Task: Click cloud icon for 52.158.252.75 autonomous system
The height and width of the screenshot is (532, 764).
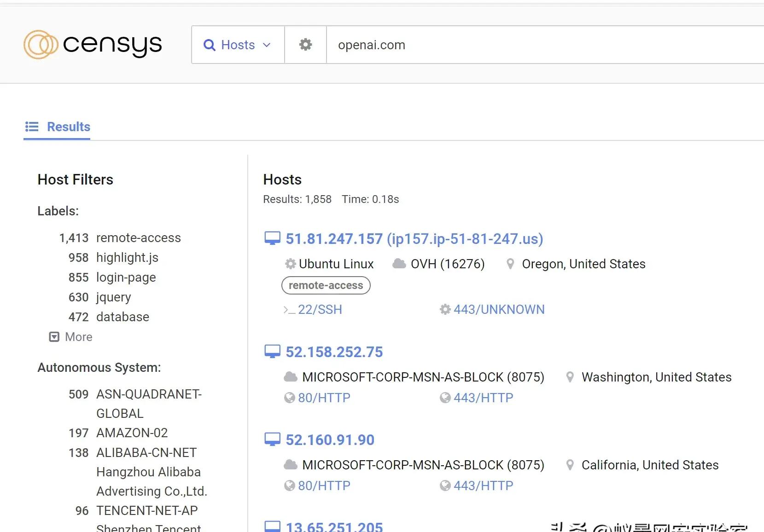Action: (x=291, y=377)
